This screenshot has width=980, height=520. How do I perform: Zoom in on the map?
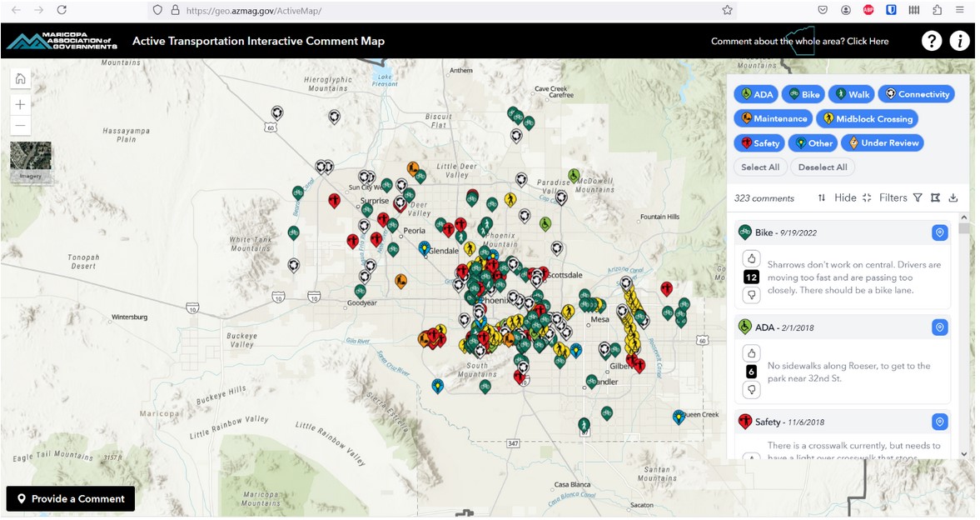point(21,105)
